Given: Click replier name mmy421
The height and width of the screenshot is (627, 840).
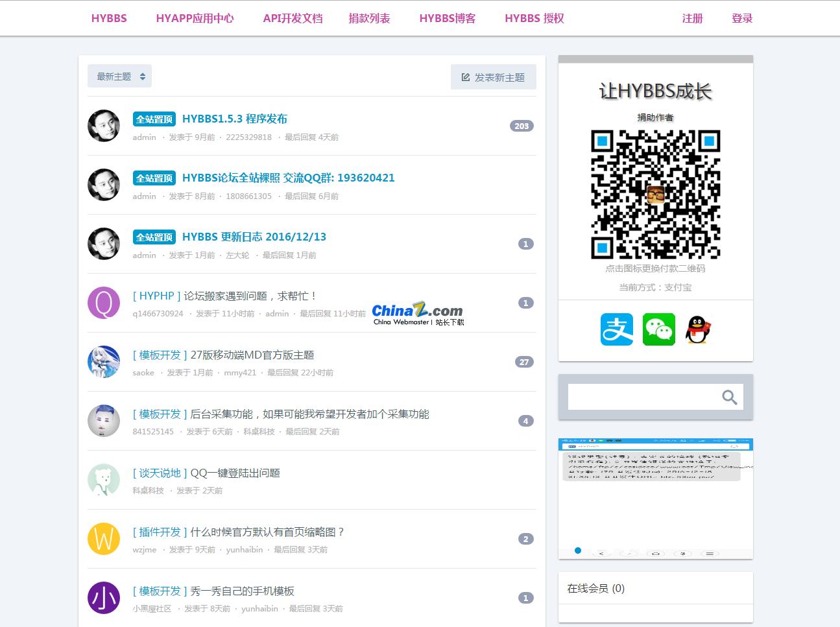Looking at the screenshot, I should click(x=240, y=373).
